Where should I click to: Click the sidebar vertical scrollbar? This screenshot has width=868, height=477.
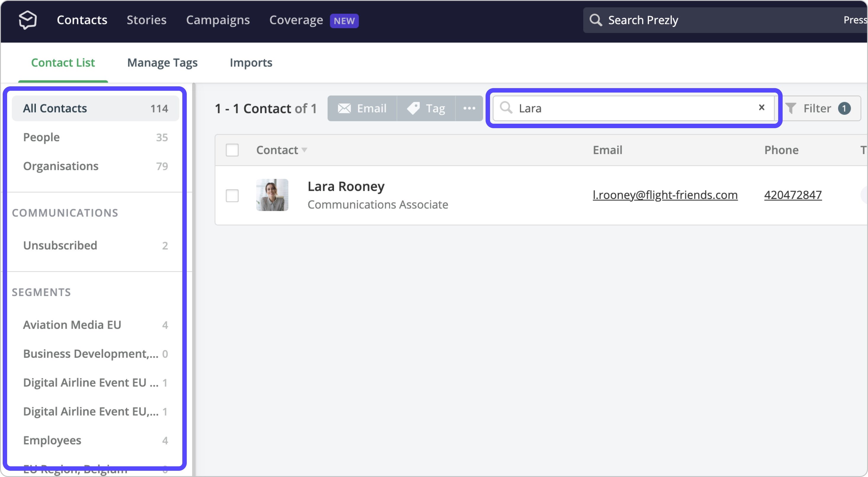click(x=194, y=280)
